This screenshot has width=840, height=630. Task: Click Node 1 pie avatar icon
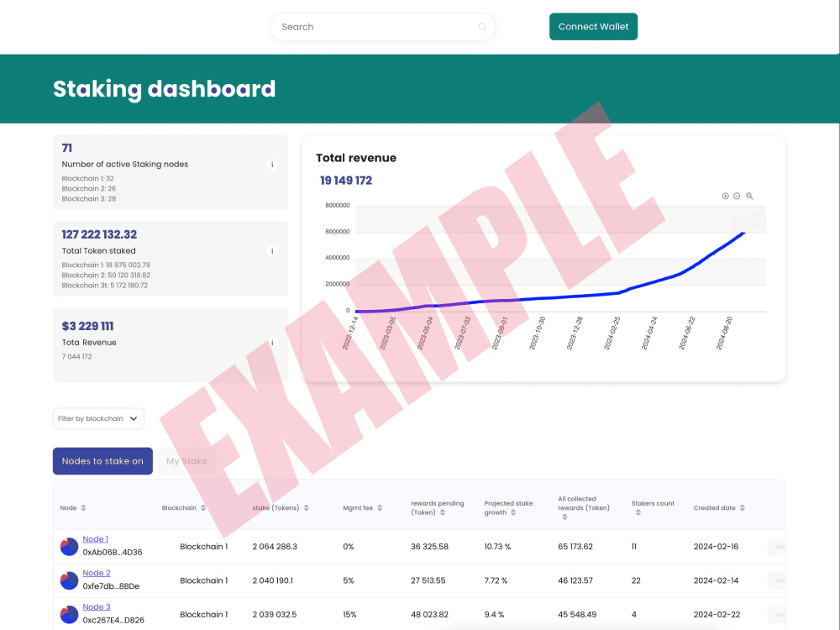[x=69, y=547]
